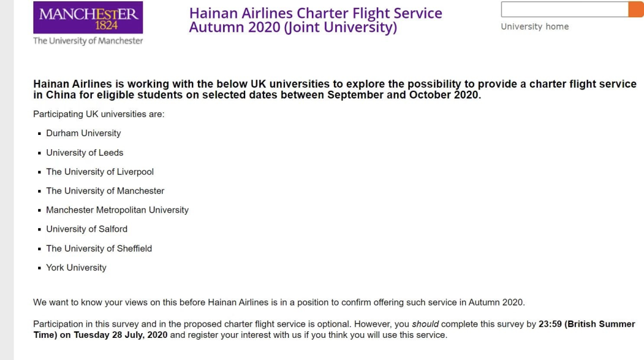Screen dimensions: 644x360
Task: Click the We want to know your views sentence
Action: [x=279, y=303]
